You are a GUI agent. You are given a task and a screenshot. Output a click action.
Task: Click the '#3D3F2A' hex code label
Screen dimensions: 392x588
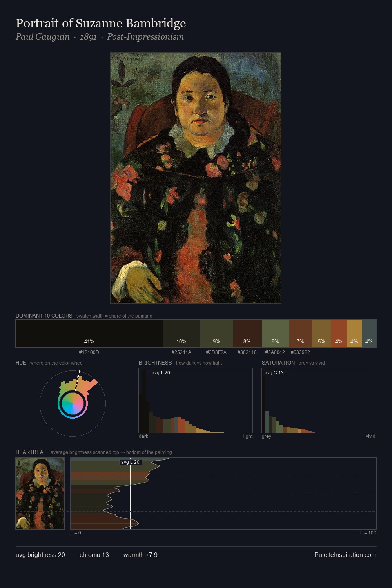click(216, 352)
